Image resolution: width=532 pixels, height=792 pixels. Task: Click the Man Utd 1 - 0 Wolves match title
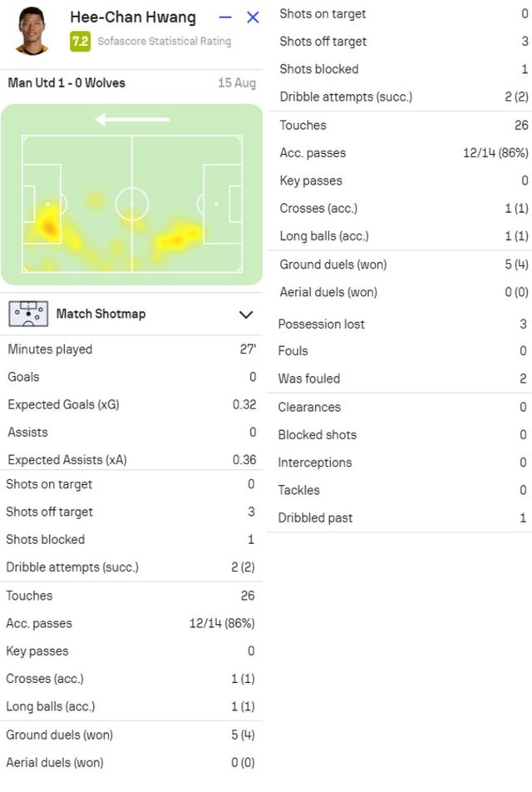[x=66, y=83]
